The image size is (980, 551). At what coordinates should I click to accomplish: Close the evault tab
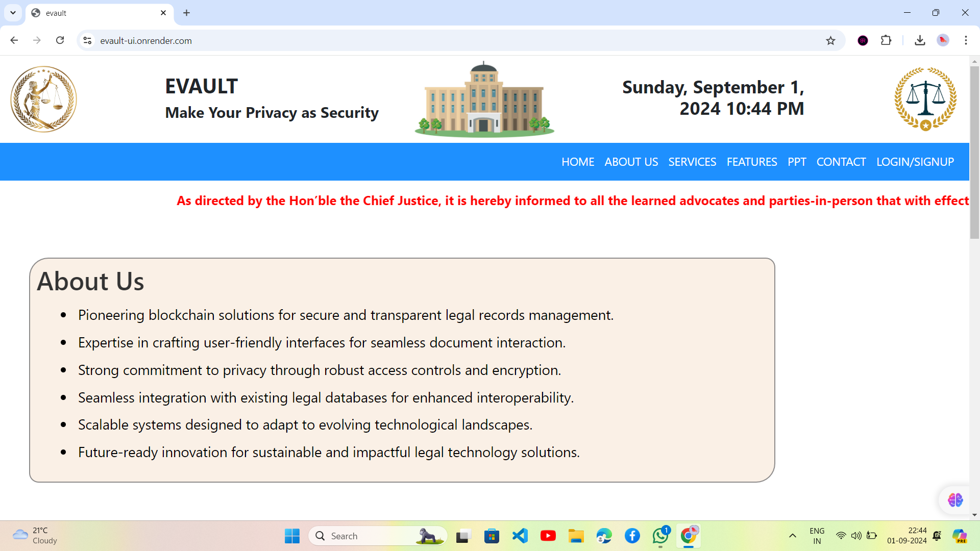tap(163, 13)
